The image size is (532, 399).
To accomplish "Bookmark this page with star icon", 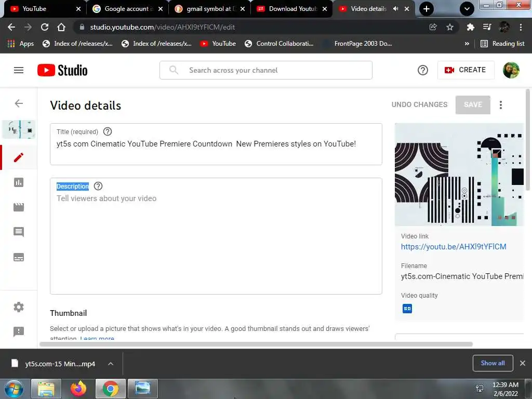I will (449, 27).
